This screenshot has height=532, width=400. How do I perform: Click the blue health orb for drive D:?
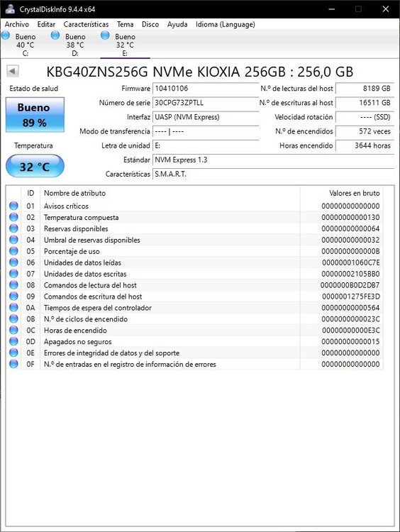pyautogui.click(x=55, y=35)
